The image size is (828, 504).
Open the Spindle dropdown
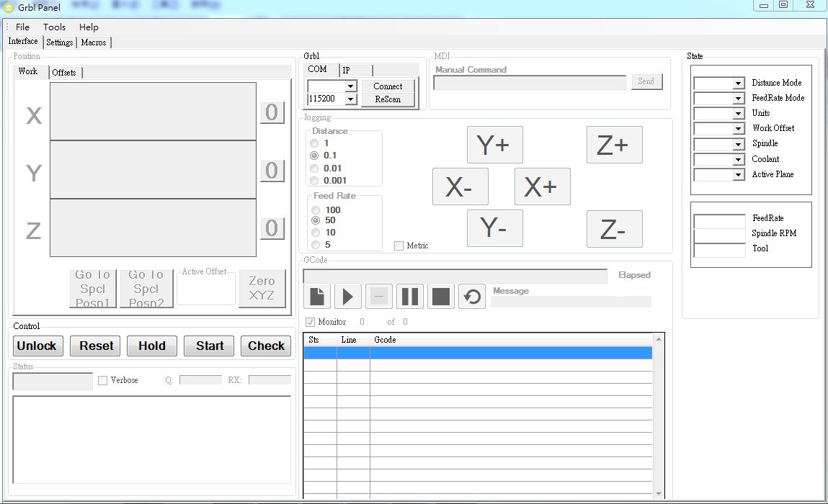pos(738,144)
